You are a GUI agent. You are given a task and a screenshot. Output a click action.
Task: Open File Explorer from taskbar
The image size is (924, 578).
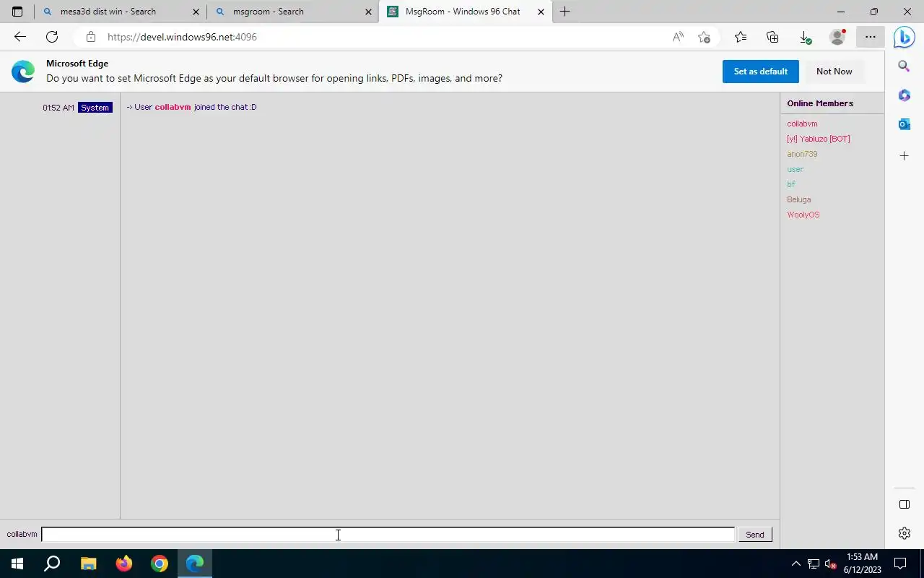88,564
